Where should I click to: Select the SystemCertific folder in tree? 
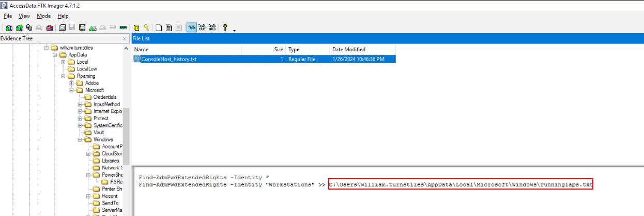pyautogui.click(x=108, y=125)
